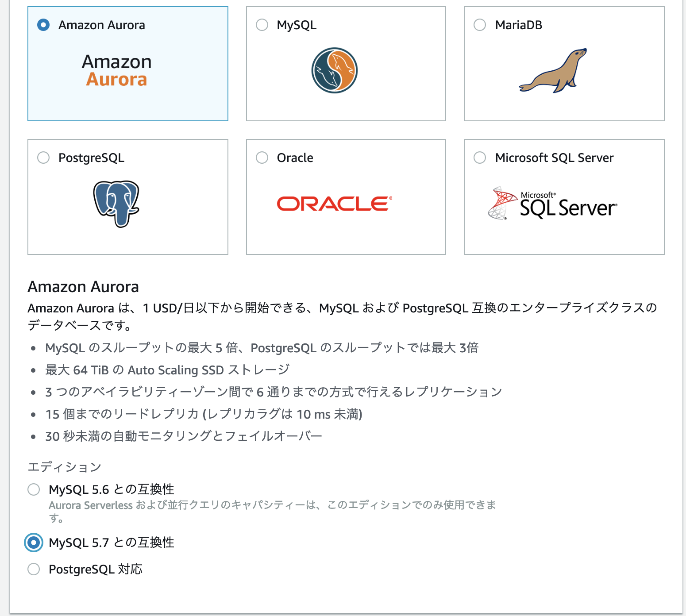Click the MariaDB card label text
Viewport: 686px width, 616px height.
click(x=519, y=25)
